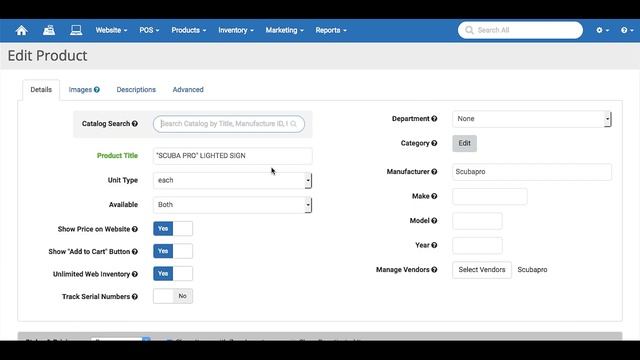Toggle Show Price on Website switch
The width and height of the screenshot is (640, 360).
[x=173, y=229]
